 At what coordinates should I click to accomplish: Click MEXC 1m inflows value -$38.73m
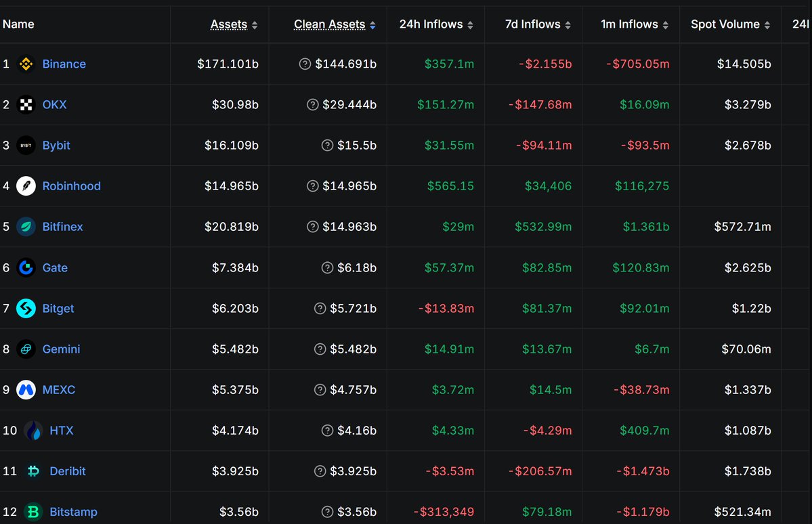[x=641, y=390]
